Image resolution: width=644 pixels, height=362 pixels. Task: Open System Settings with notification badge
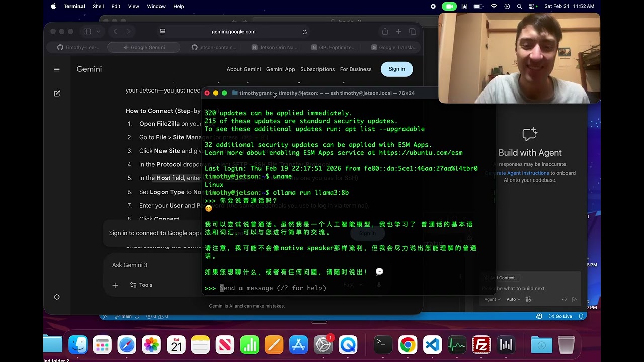(324, 345)
